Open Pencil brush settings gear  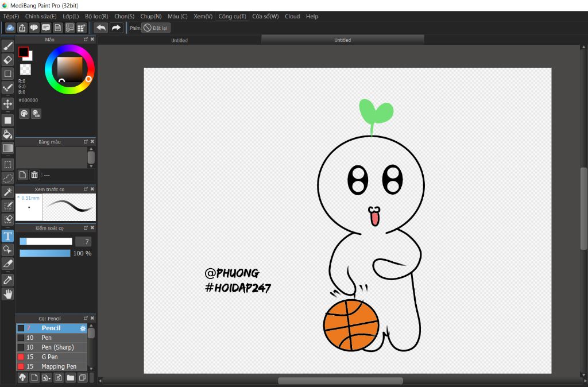83,328
